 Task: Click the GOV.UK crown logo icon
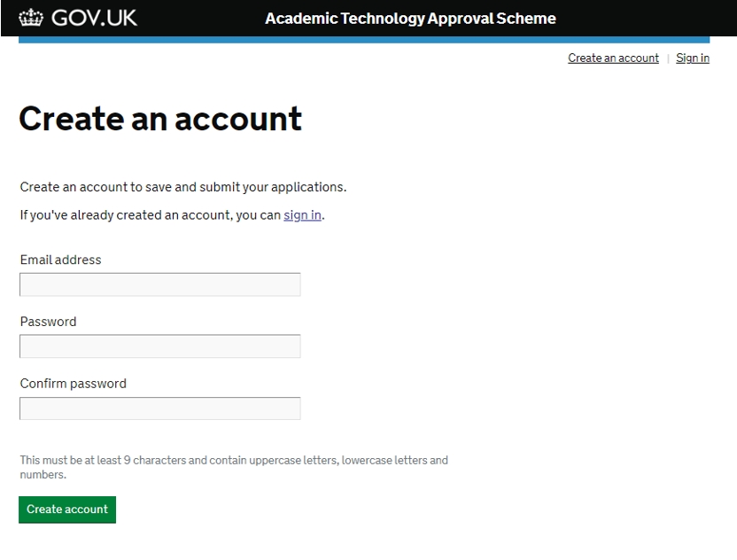31,18
